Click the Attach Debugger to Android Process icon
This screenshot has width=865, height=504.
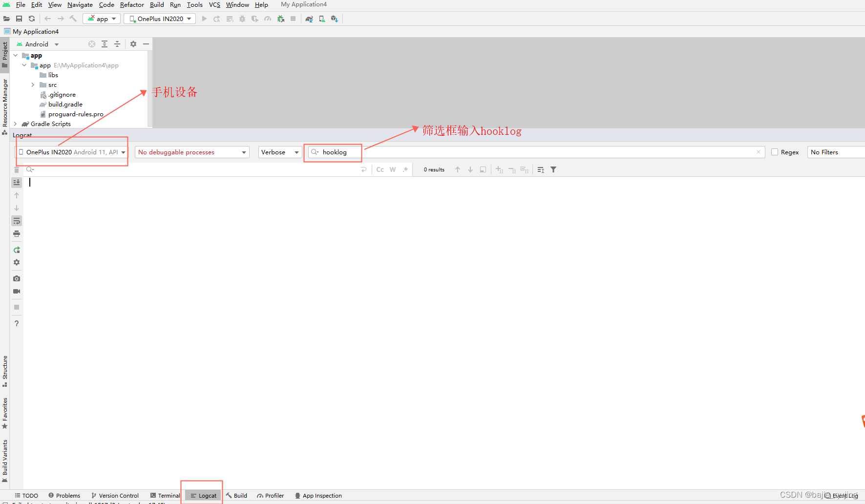tap(281, 19)
